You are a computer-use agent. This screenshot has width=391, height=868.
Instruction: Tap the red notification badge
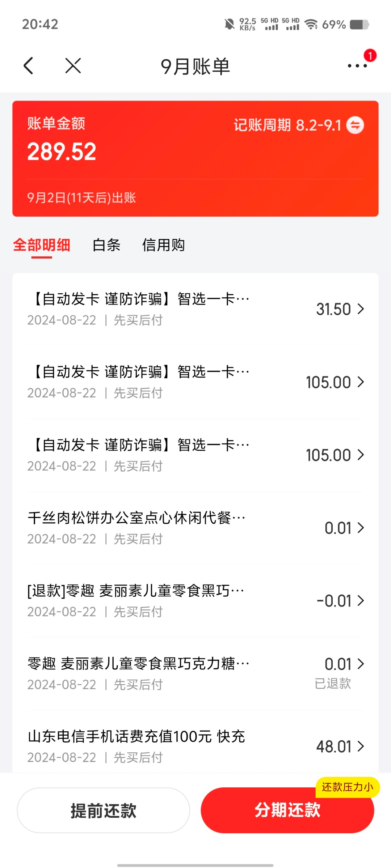point(370,55)
